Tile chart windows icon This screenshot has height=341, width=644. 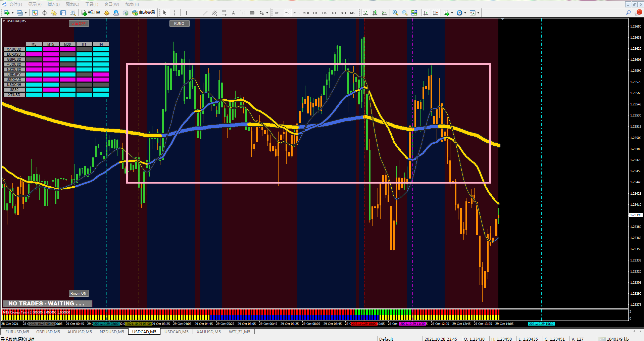click(414, 13)
